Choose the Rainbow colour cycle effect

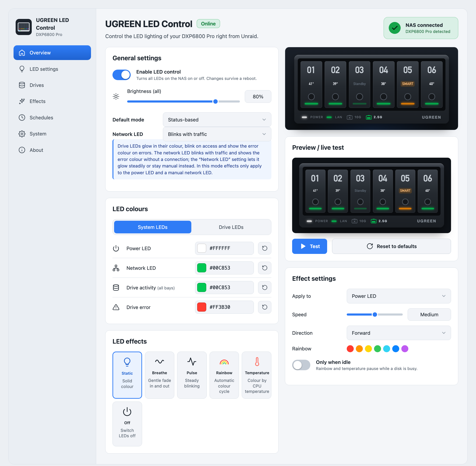tap(224, 375)
